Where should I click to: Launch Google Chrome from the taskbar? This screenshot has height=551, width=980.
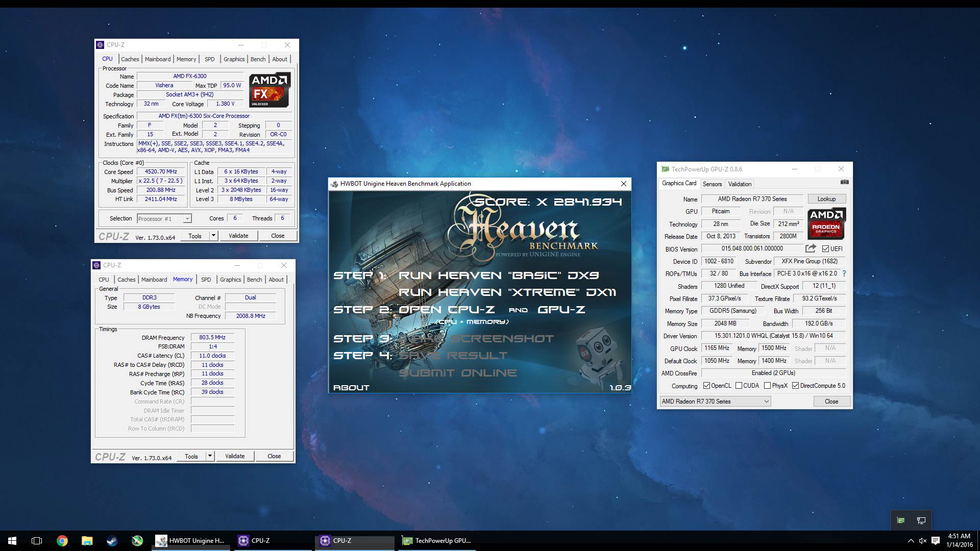pyautogui.click(x=62, y=541)
